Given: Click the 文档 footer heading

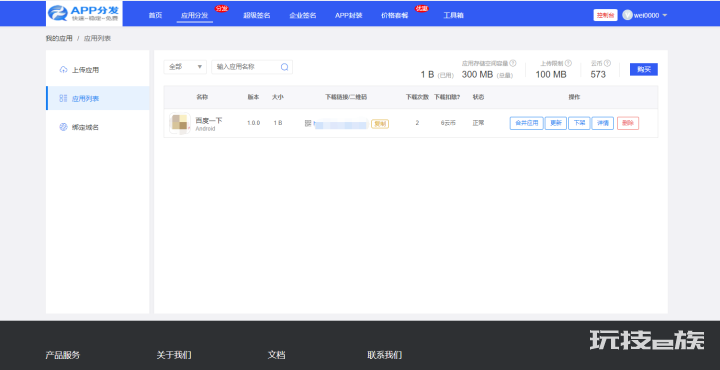Looking at the screenshot, I should (276, 355).
